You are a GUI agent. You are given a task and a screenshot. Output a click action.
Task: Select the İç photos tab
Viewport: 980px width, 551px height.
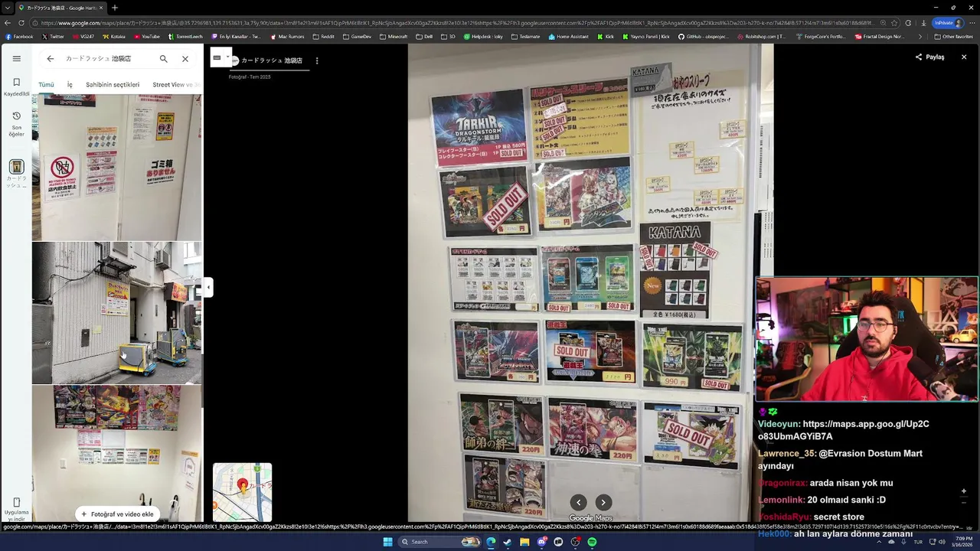click(70, 84)
